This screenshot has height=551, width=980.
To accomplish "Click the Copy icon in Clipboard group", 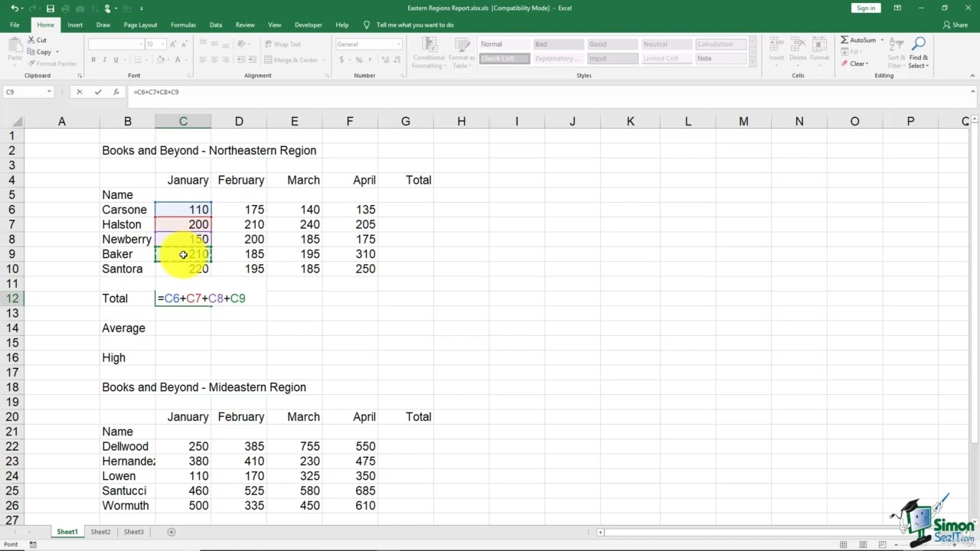I will point(31,52).
